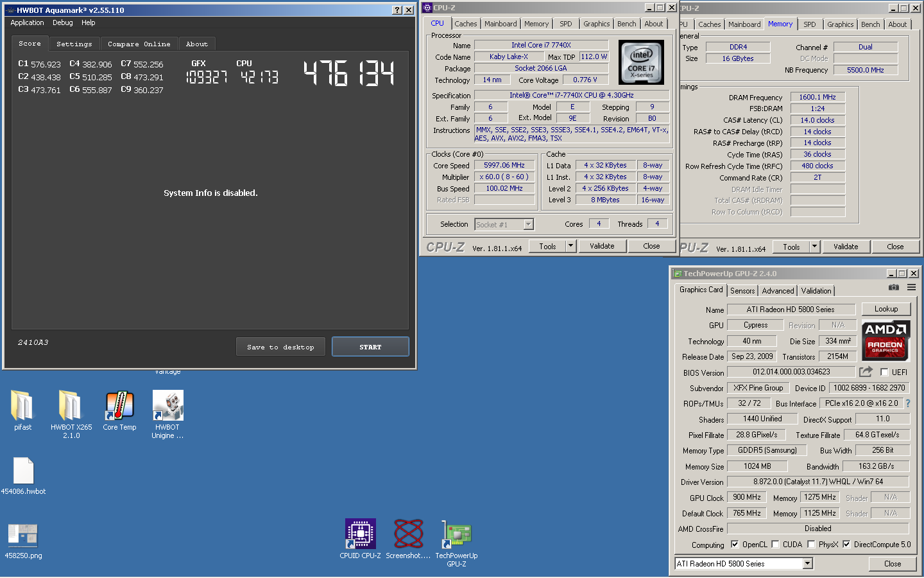Click the START button in Aquamark
The width and height of the screenshot is (924, 578).
(x=370, y=347)
